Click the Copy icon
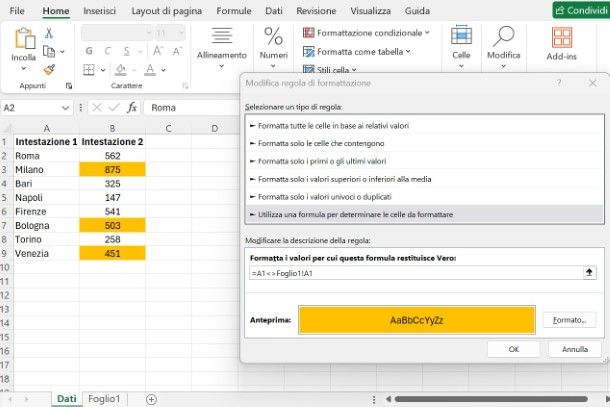Image resolution: width=610 pixels, height=407 pixels. (49, 51)
